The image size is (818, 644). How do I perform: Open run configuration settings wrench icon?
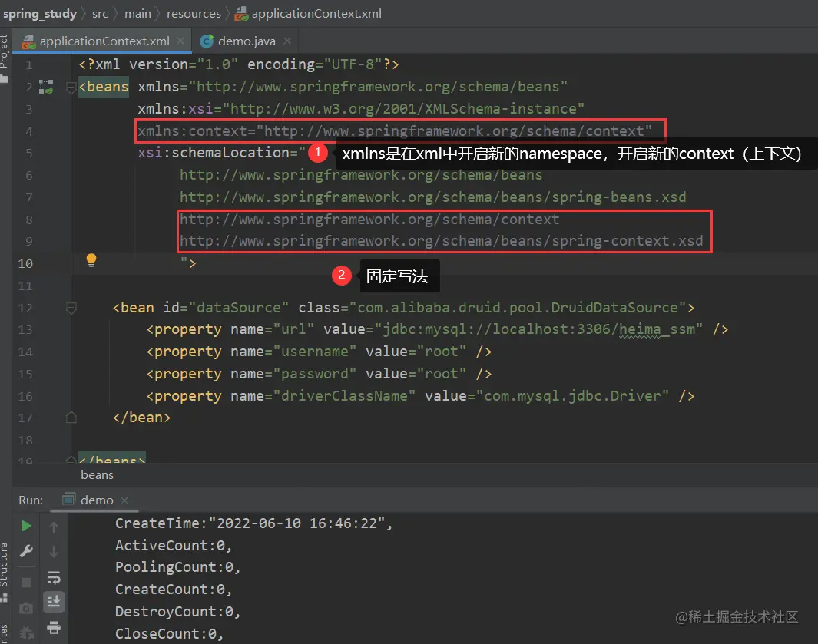[x=26, y=551]
